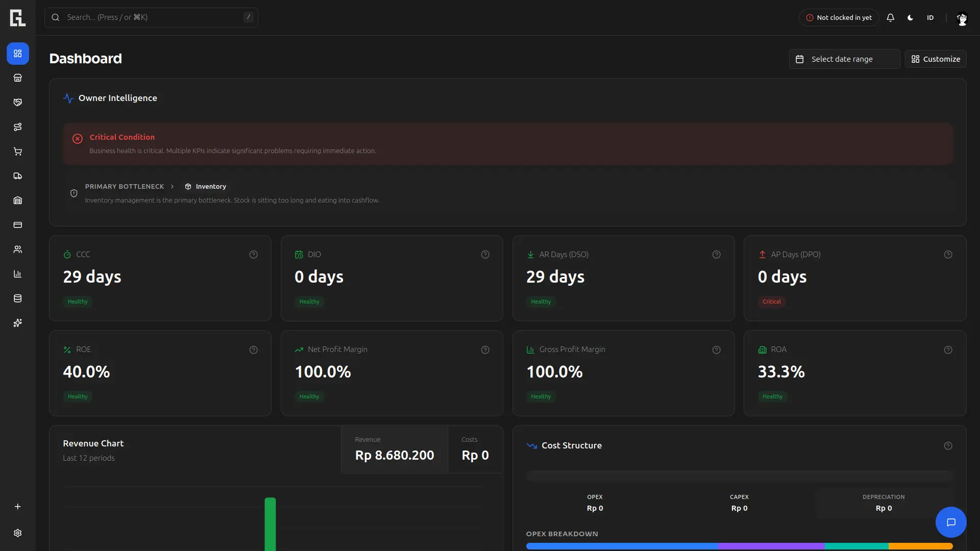The image size is (980, 551).
Task: Open the settings gear in the sidebar
Action: tap(18, 533)
